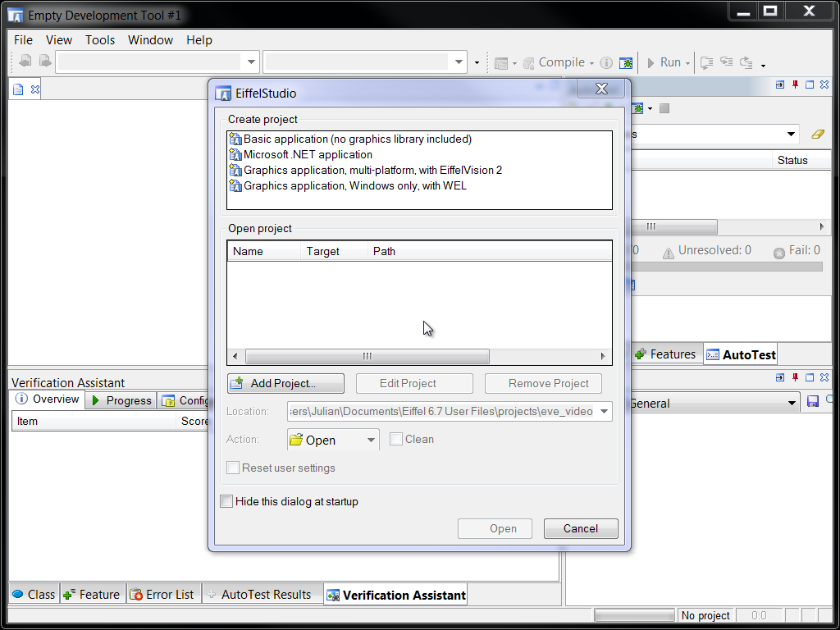Image resolution: width=840 pixels, height=630 pixels.
Task: Click the Back navigation arrow in the toolbar
Action: click(x=25, y=61)
